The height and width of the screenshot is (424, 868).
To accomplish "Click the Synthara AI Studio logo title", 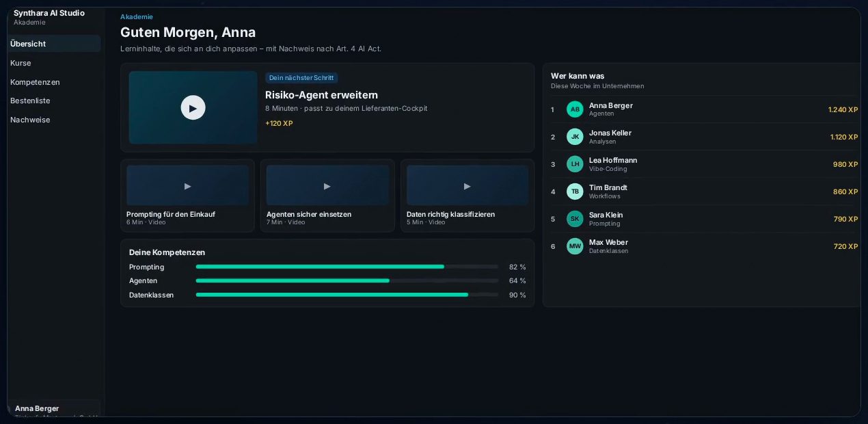I will point(49,13).
